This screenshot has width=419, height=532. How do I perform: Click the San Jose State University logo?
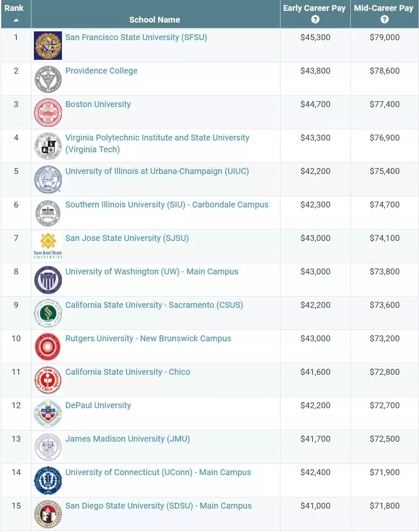(48, 246)
